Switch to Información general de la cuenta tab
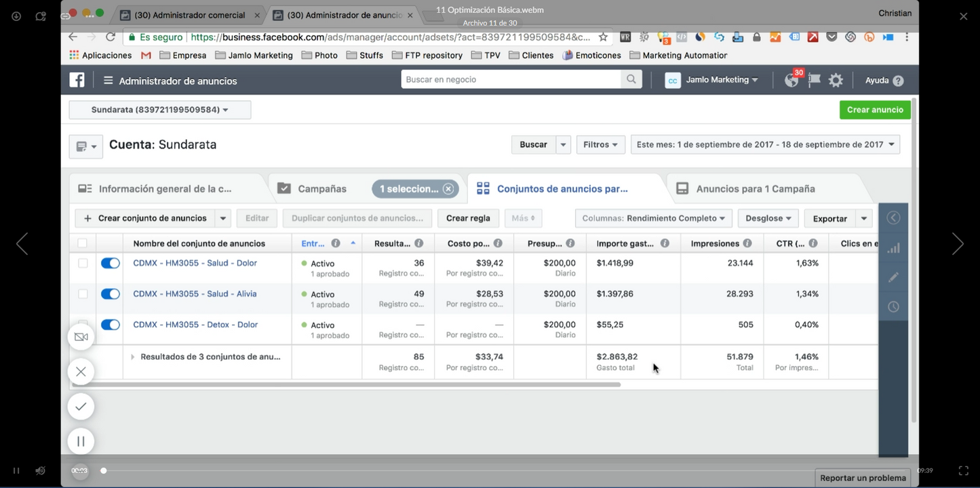This screenshot has width=980, height=488. click(165, 189)
